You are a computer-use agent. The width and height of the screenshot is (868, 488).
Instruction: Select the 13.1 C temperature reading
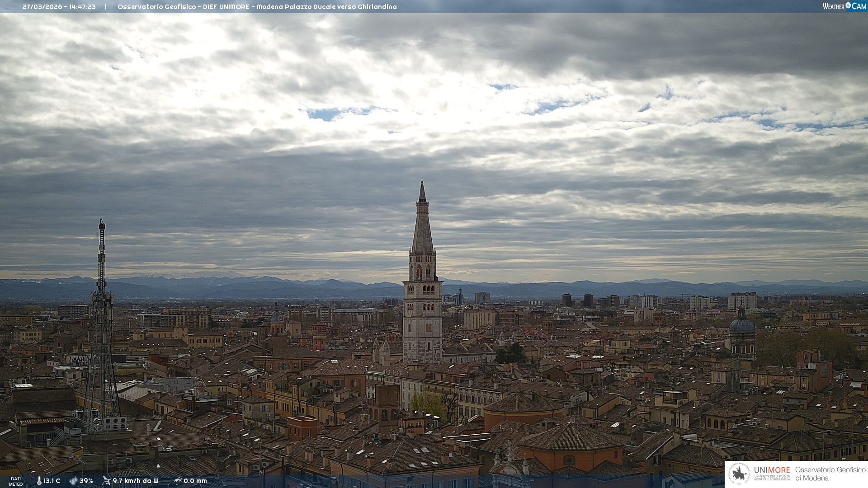(x=52, y=481)
